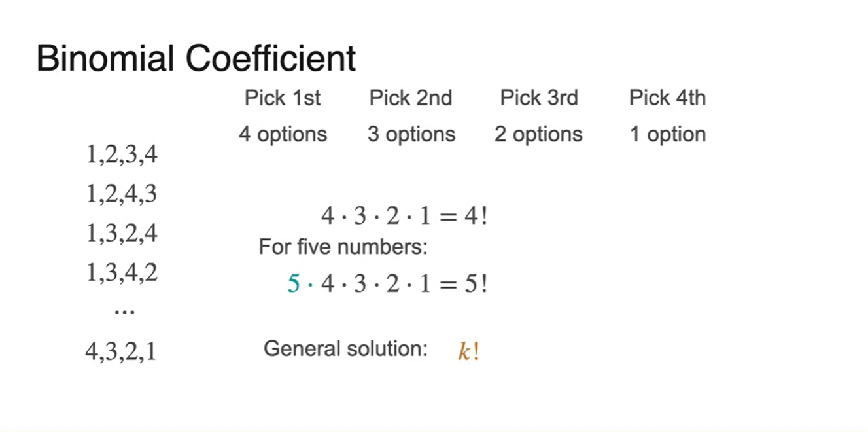This screenshot has width=868, height=432.
Task: Click the orange k! formula
Action: tap(469, 351)
